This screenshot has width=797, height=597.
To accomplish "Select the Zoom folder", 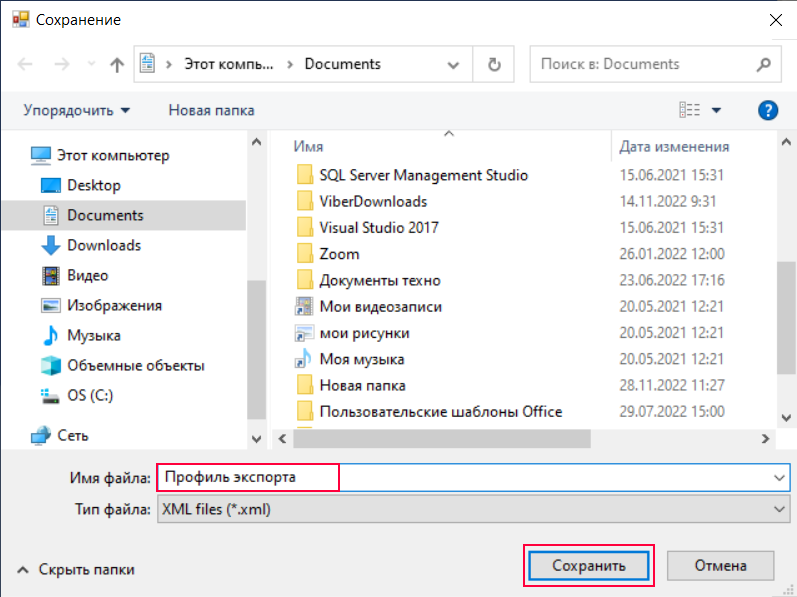I will coord(339,254).
